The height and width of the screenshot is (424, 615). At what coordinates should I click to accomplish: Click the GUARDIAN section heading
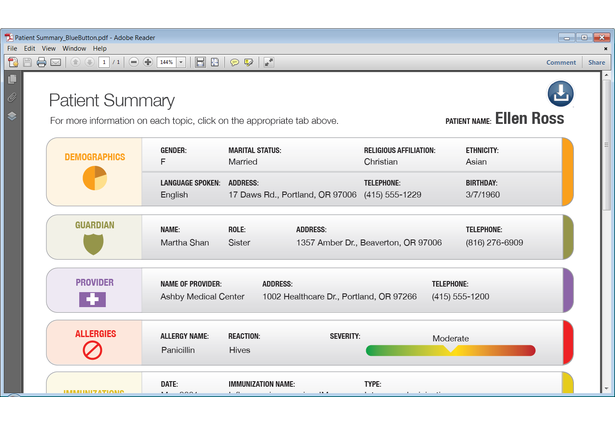click(x=95, y=225)
